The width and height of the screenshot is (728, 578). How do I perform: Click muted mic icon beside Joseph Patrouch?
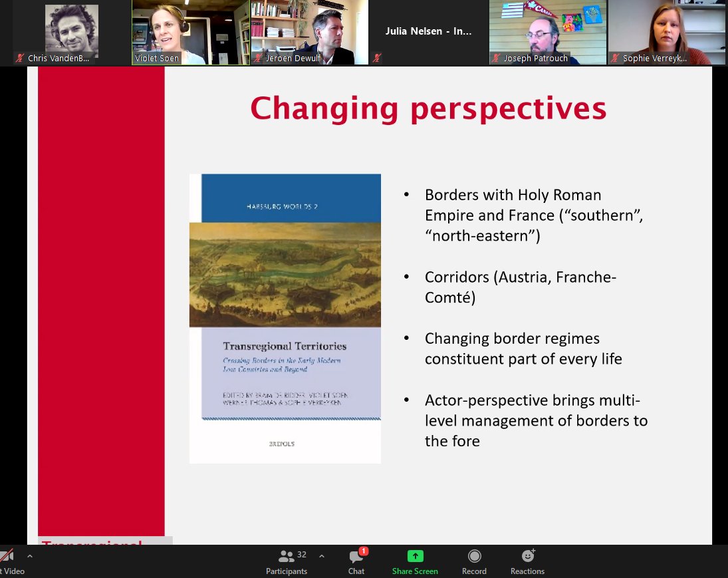tap(496, 58)
